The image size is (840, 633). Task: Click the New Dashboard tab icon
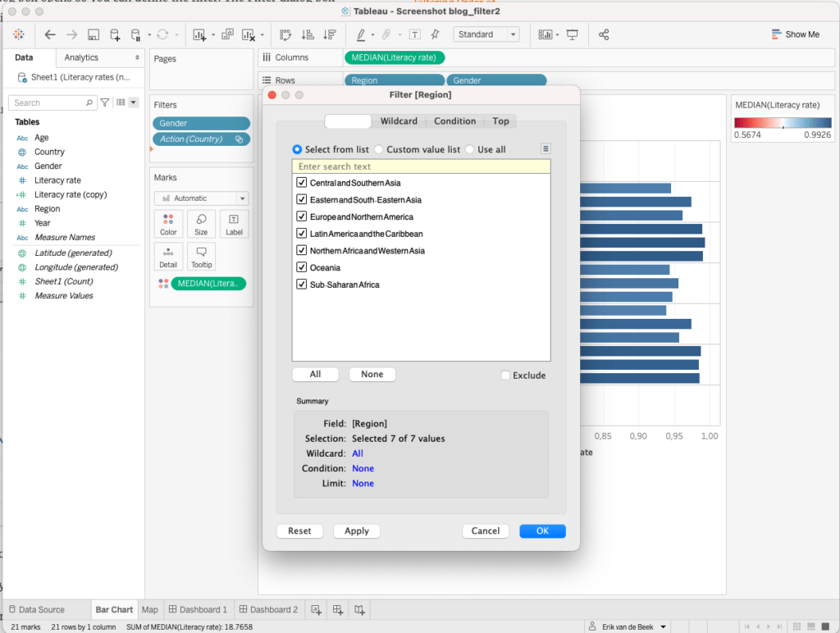(x=337, y=610)
